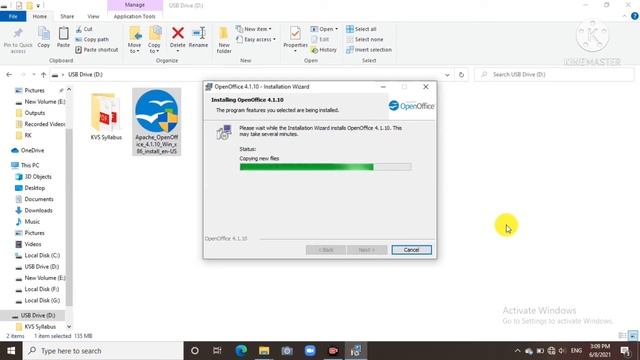Collapse the ribbon with the chevron

coord(624,16)
